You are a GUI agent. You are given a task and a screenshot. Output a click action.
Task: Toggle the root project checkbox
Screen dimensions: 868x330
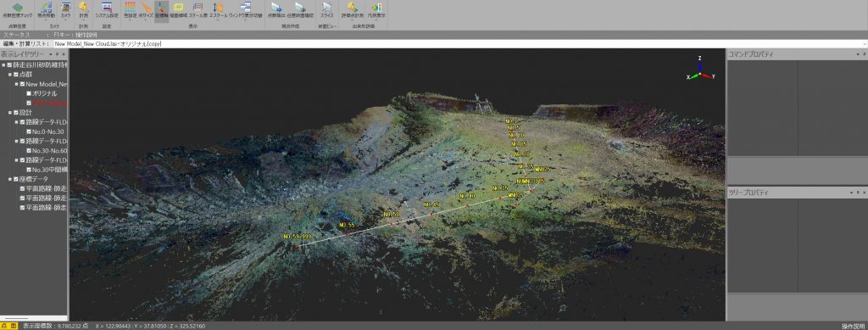[9, 64]
